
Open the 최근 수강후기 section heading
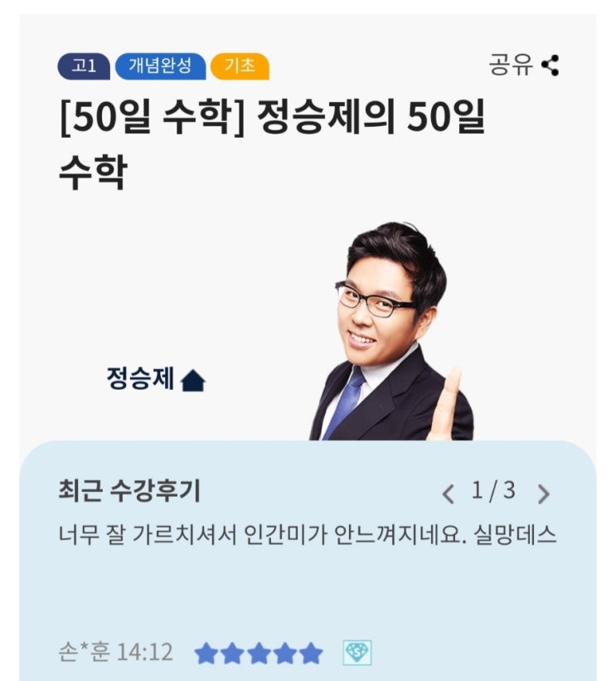[x=129, y=491]
